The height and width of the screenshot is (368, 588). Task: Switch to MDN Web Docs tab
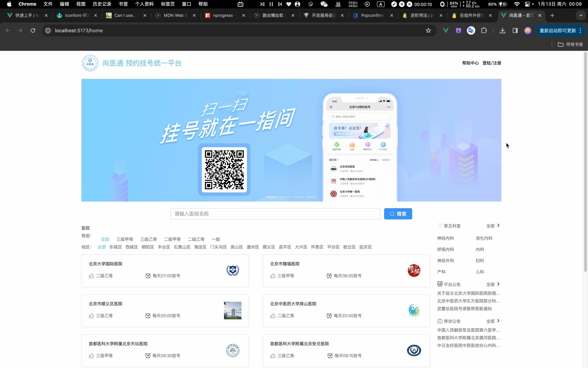tap(176, 16)
